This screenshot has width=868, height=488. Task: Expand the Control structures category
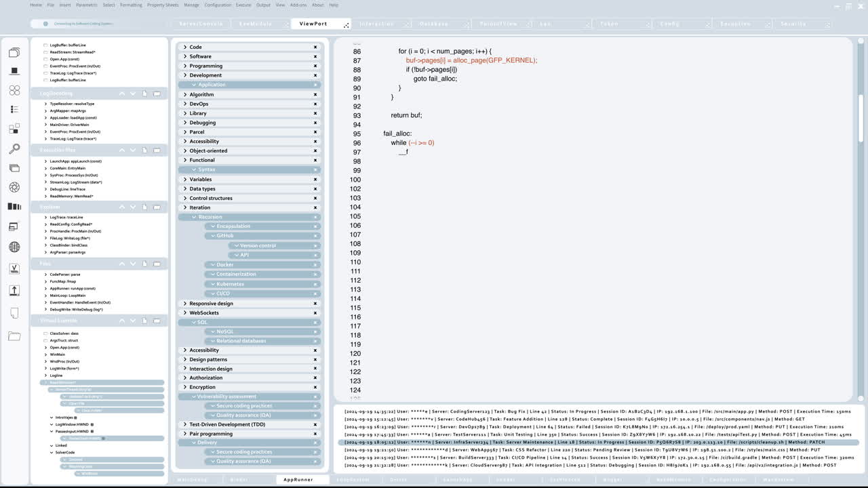(x=184, y=198)
